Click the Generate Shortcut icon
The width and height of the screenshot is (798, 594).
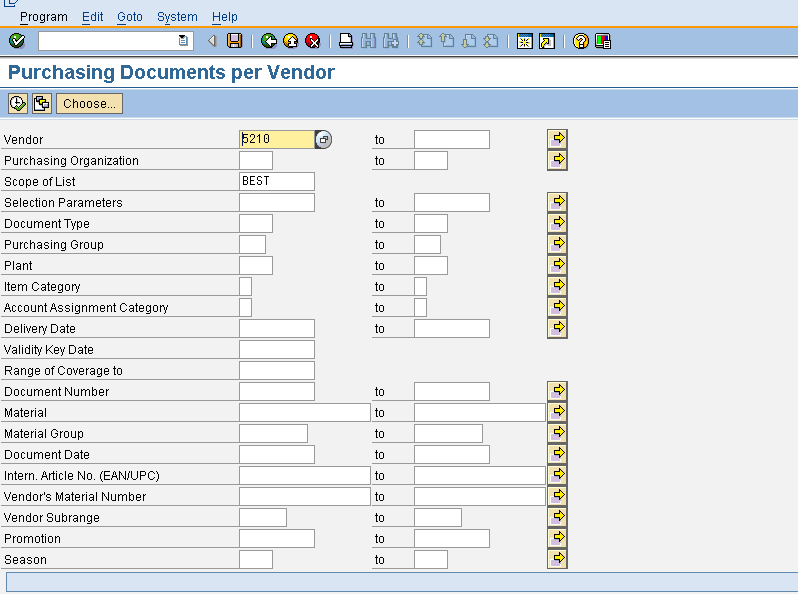(x=547, y=41)
